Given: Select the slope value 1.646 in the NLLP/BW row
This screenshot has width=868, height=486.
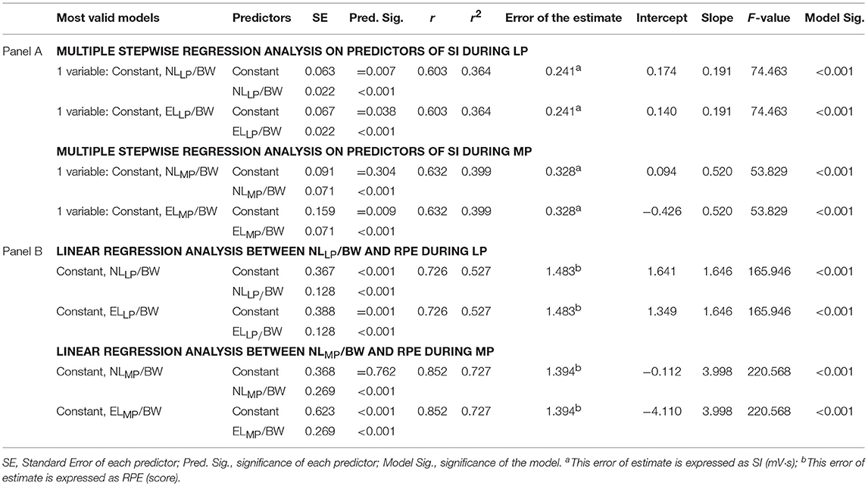Looking at the screenshot, I should (x=717, y=271).
